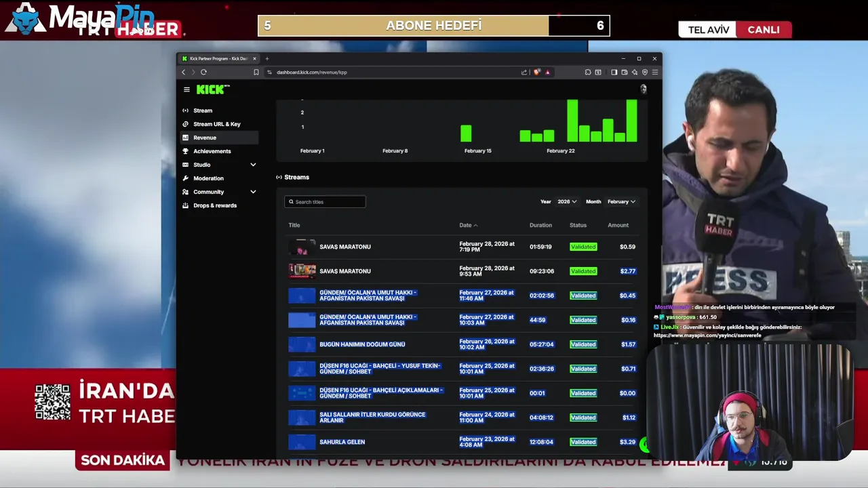The image size is (868, 488).
Task: Close the Kick Partner Program tab
Action: [254, 58]
